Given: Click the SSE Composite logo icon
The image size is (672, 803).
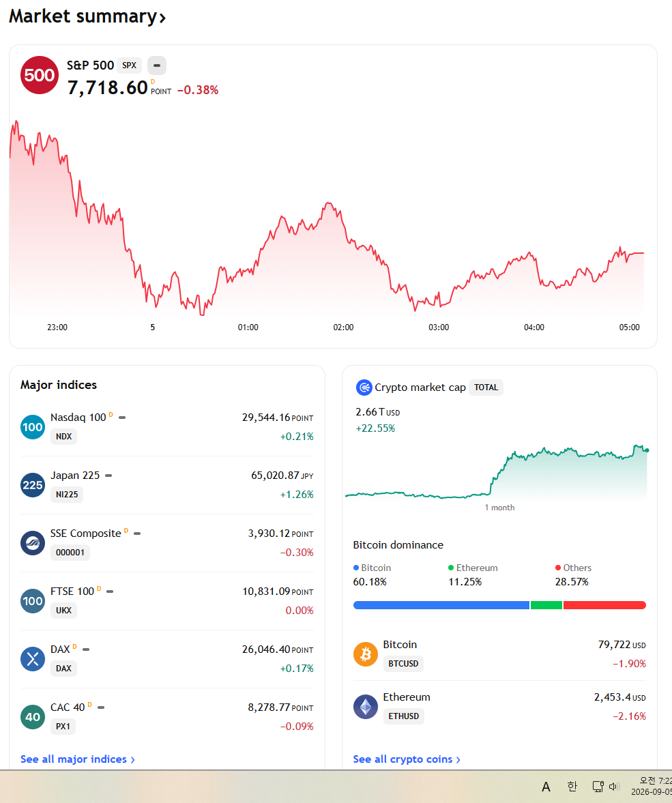Looking at the screenshot, I should click(33, 543).
